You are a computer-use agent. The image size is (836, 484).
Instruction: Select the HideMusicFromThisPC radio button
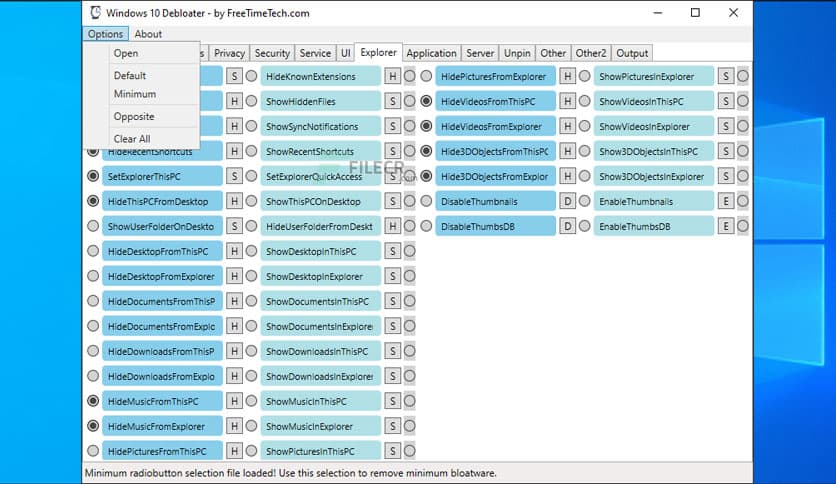93,401
